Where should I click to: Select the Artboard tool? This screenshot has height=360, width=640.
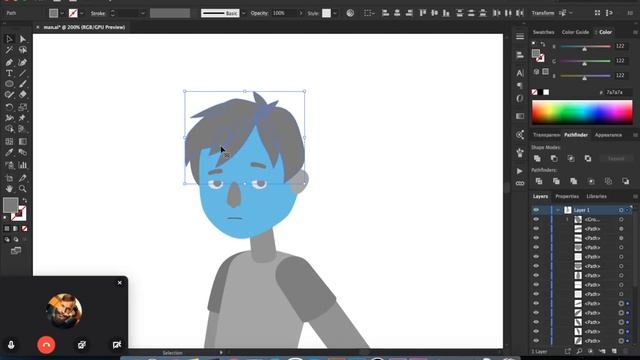click(9, 178)
